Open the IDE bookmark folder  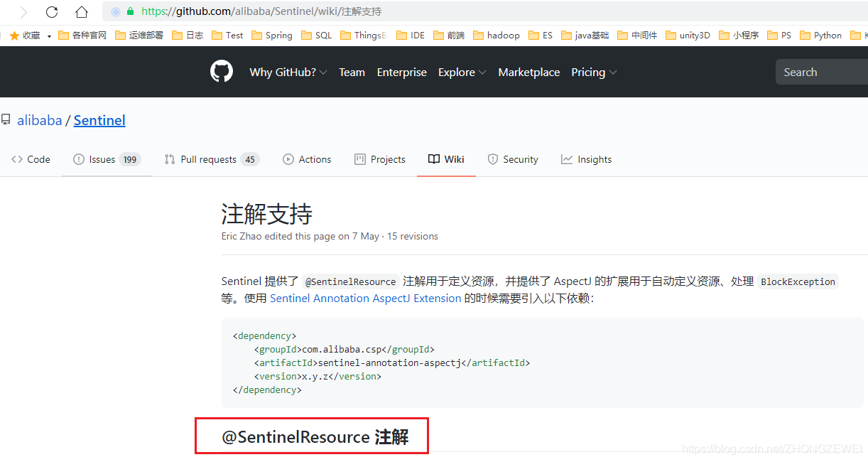(411, 36)
